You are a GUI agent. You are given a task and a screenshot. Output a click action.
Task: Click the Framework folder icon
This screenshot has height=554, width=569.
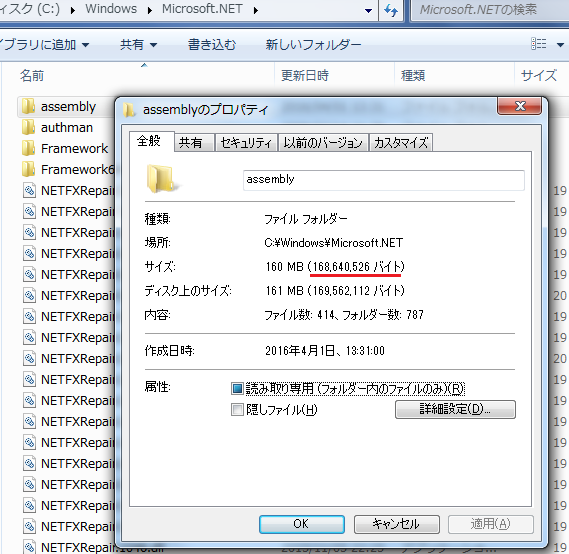pyautogui.click(x=28, y=149)
